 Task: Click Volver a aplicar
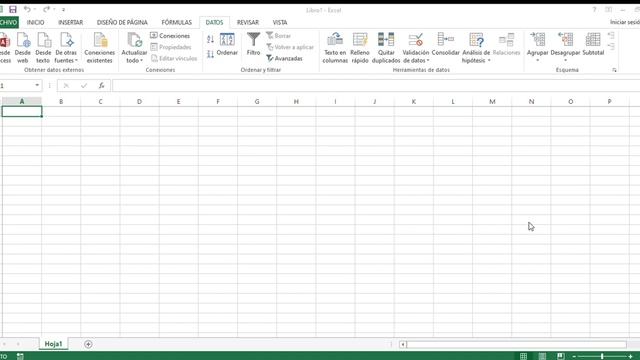tap(290, 47)
